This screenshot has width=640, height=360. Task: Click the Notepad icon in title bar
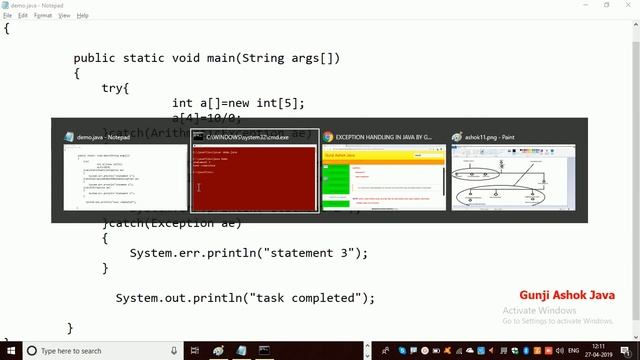coord(5,5)
